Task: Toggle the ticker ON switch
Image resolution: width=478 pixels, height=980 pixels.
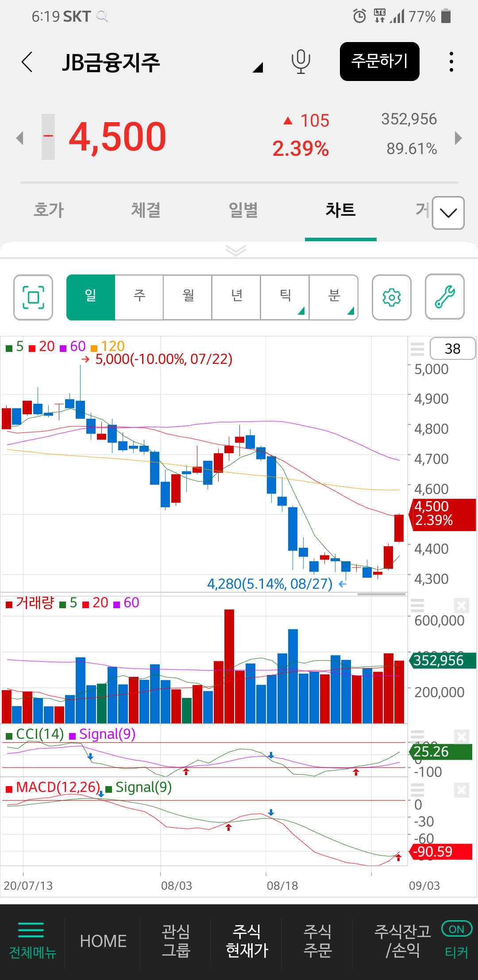Action: tap(456, 929)
